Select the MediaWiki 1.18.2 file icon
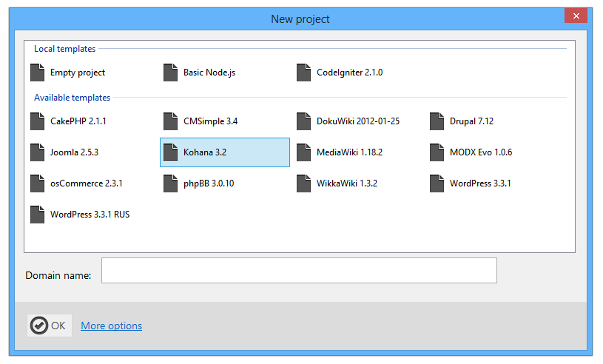Viewport: 603px width, 364px height. coord(303,152)
